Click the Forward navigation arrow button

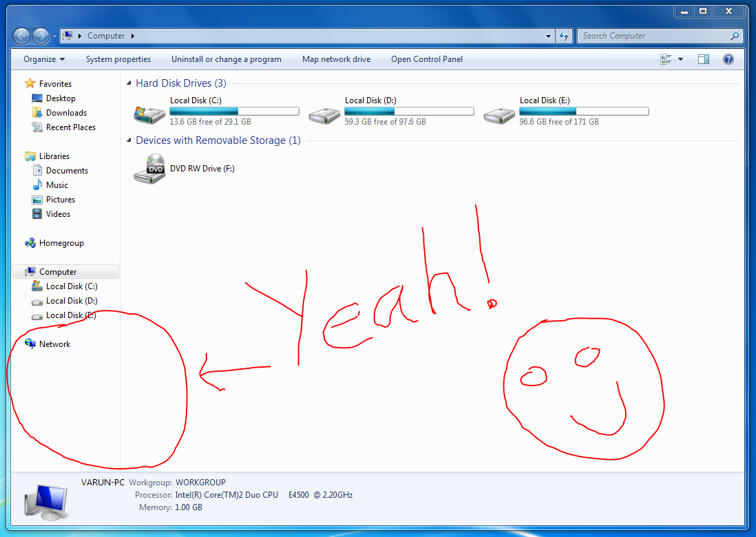(41, 36)
